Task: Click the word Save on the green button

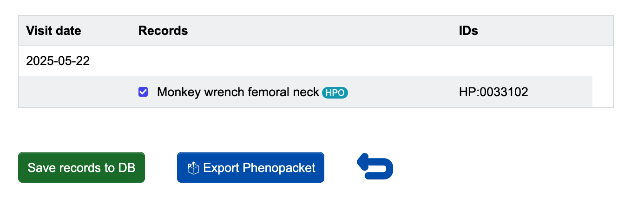Action: (x=40, y=168)
